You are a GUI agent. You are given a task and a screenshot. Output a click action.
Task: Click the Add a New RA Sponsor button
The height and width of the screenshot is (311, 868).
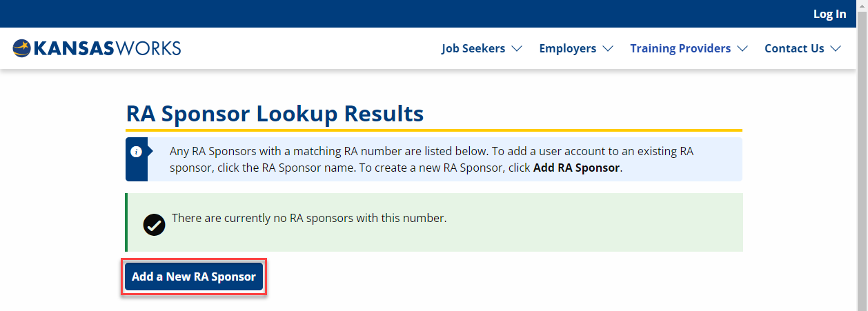pos(194,277)
